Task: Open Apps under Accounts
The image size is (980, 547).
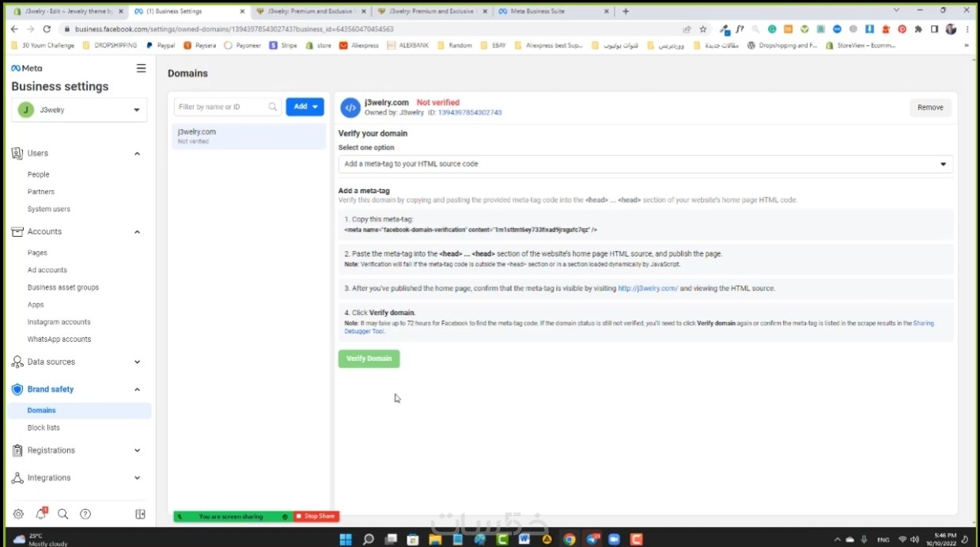Action: click(36, 305)
